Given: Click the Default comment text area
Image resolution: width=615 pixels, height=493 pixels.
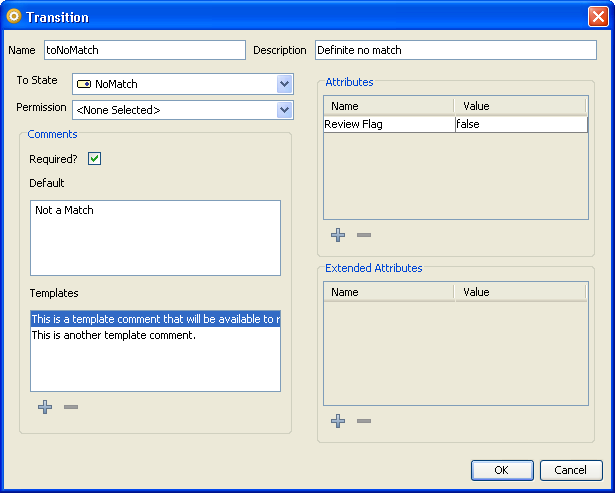Looking at the screenshot, I should click(155, 238).
